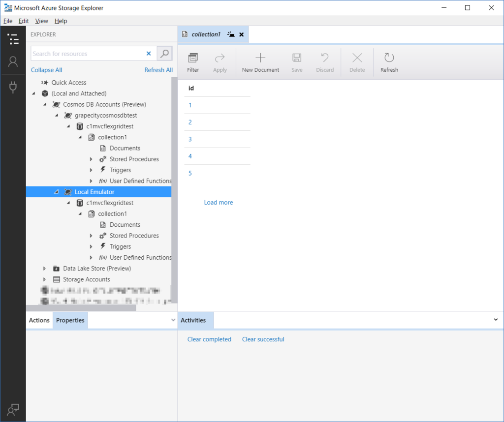Click the Quick Access star icon
This screenshot has width=504, height=422.
(45, 83)
